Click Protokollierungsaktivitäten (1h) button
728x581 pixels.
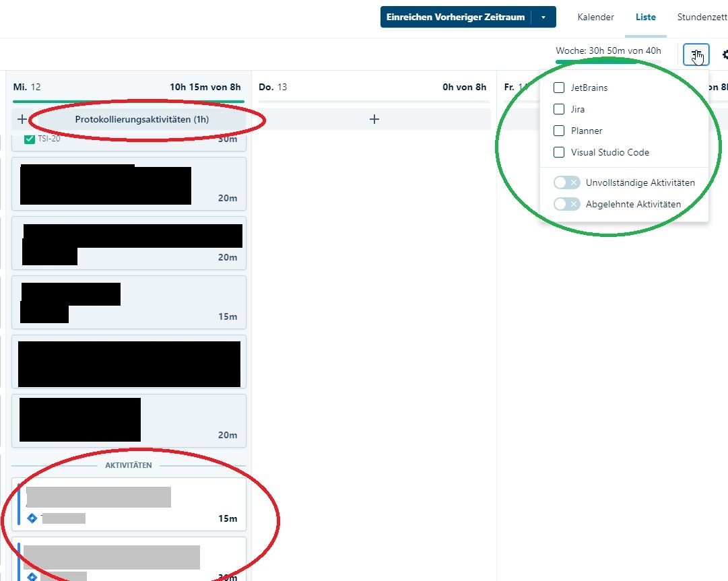pyautogui.click(x=141, y=119)
